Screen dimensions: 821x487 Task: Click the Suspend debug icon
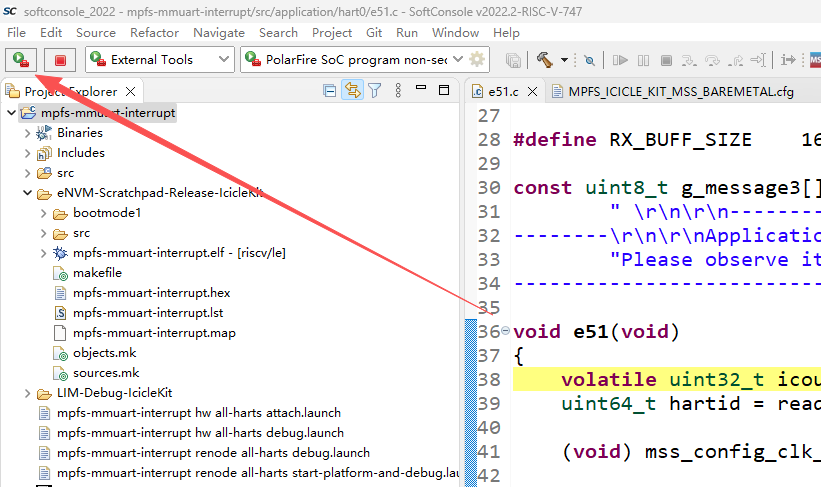pos(644,60)
